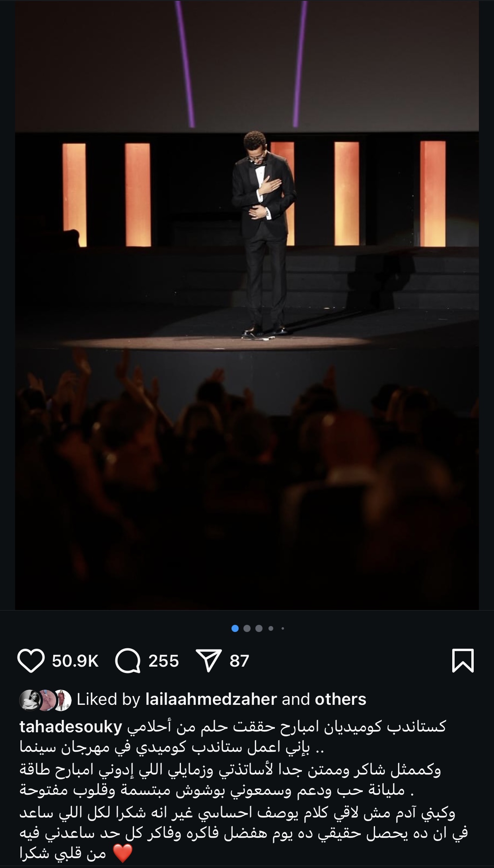Jump to the fourth carousel dot
The height and width of the screenshot is (868, 494).
tap(271, 628)
